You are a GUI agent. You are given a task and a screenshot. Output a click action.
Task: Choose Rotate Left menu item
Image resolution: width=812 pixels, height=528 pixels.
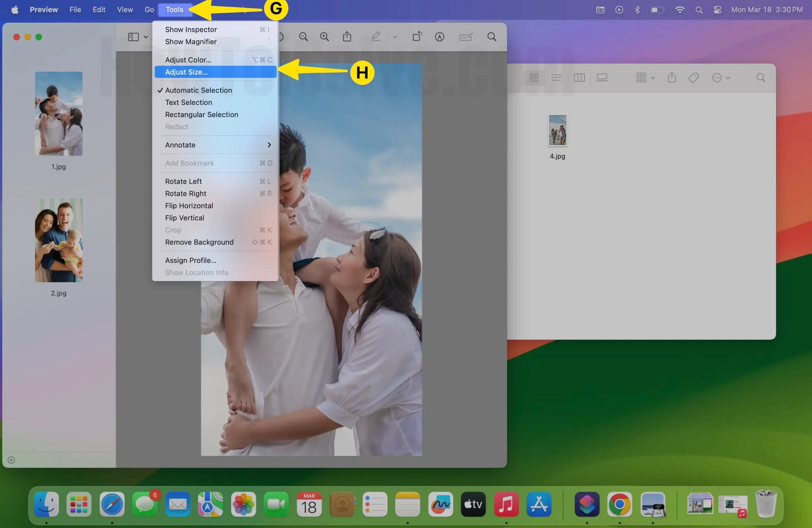215,181
